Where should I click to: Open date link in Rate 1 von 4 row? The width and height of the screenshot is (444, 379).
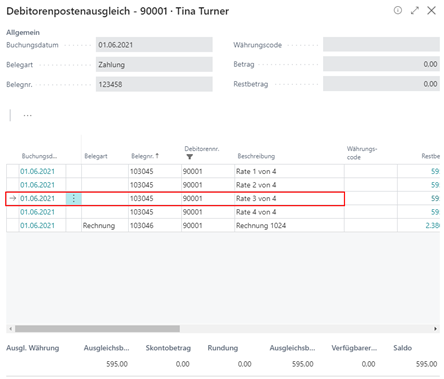pyautogui.click(x=37, y=171)
